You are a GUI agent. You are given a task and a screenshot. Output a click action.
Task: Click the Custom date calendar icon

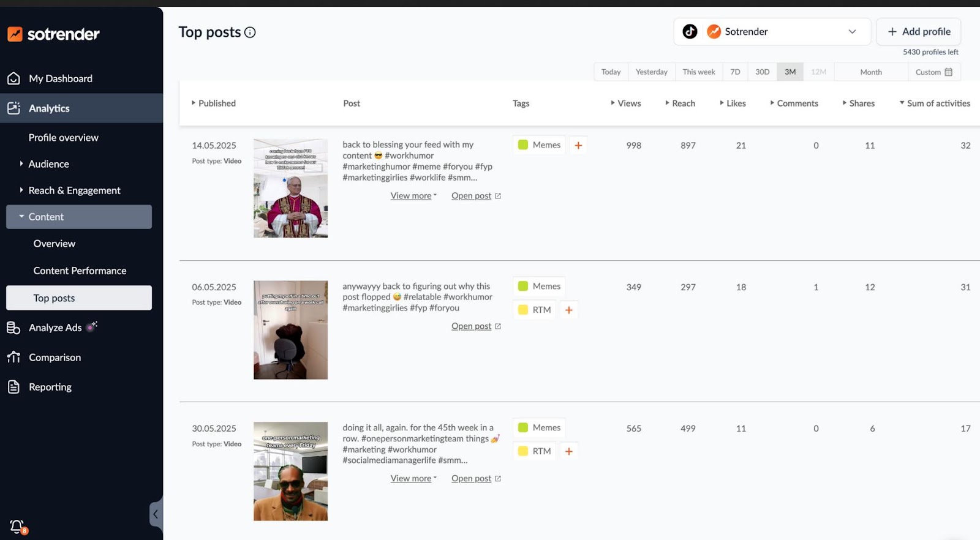pyautogui.click(x=949, y=72)
